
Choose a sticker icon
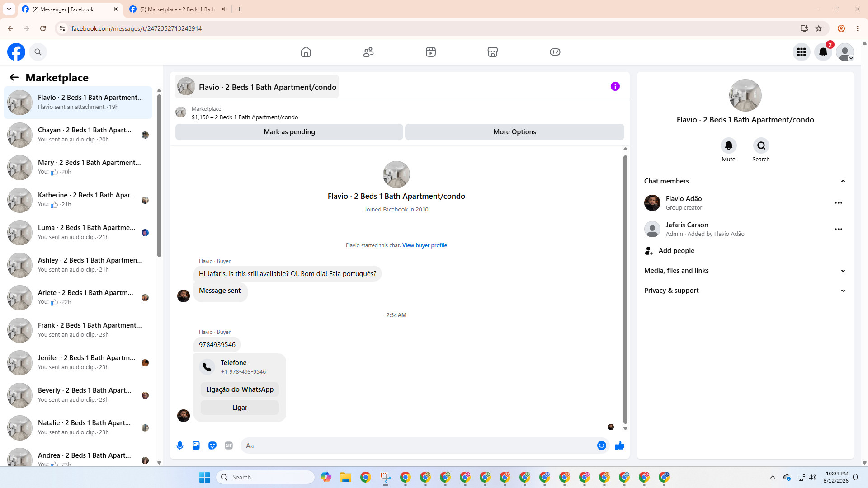pos(212,446)
